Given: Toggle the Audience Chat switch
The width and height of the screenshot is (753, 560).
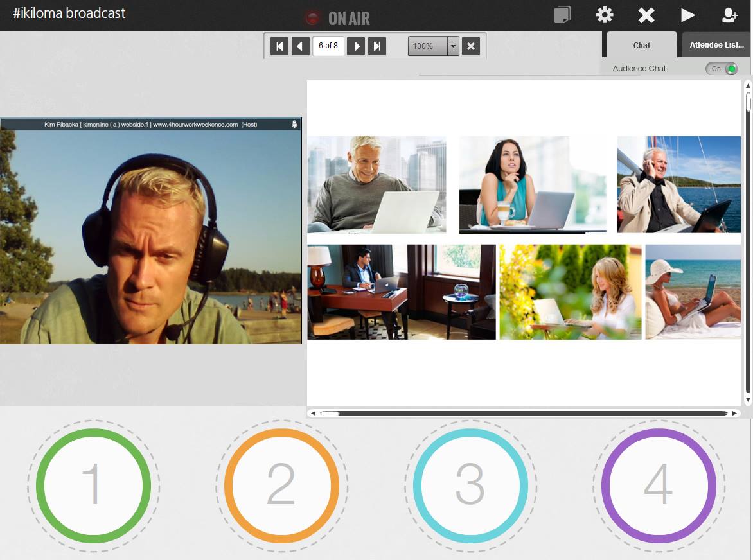Looking at the screenshot, I should coord(722,69).
